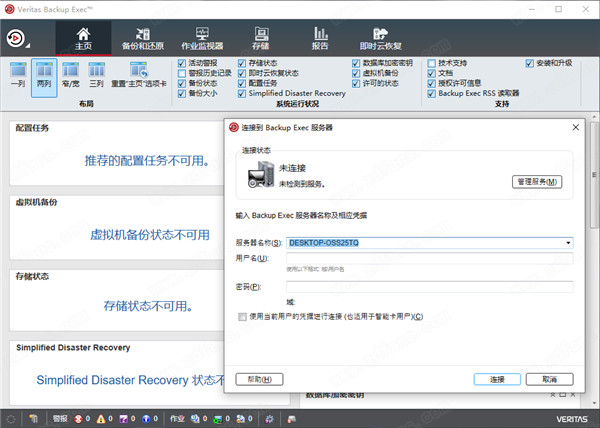Toggle the 活动警报 checkbox
This screenshot has height=428, width=600.
pos(182,63)
